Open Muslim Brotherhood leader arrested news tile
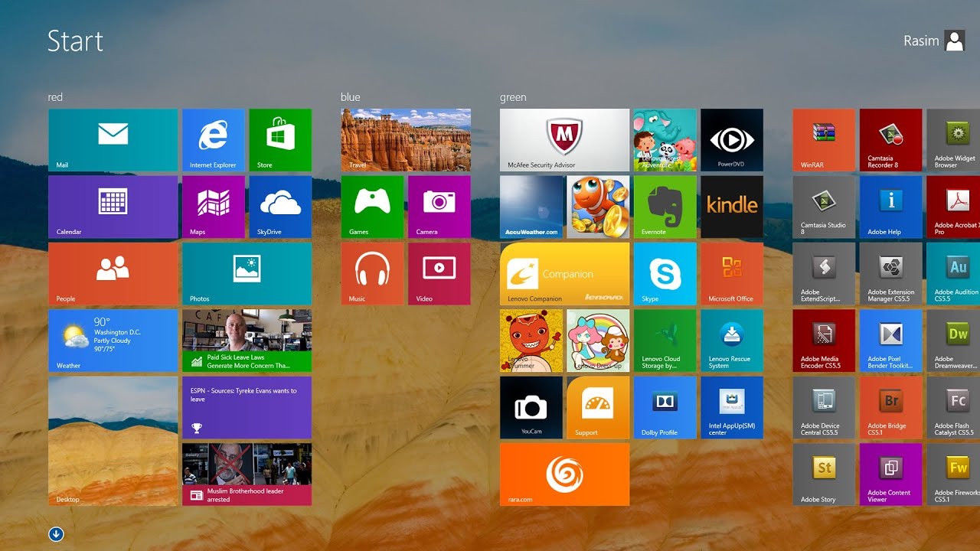This screenshot has height=551, width=980. tap(247, 474)
